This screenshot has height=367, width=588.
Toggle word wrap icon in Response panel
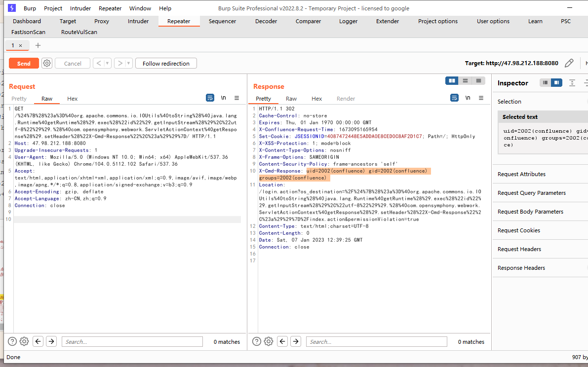(454, 98)
